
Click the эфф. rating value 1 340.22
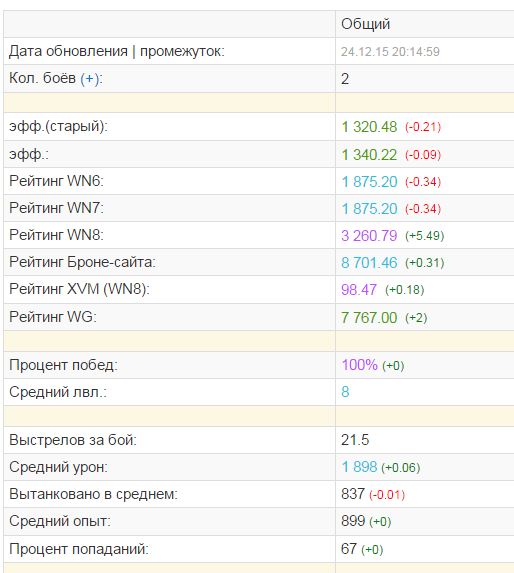pyautogui.click(x=369, y=155)
